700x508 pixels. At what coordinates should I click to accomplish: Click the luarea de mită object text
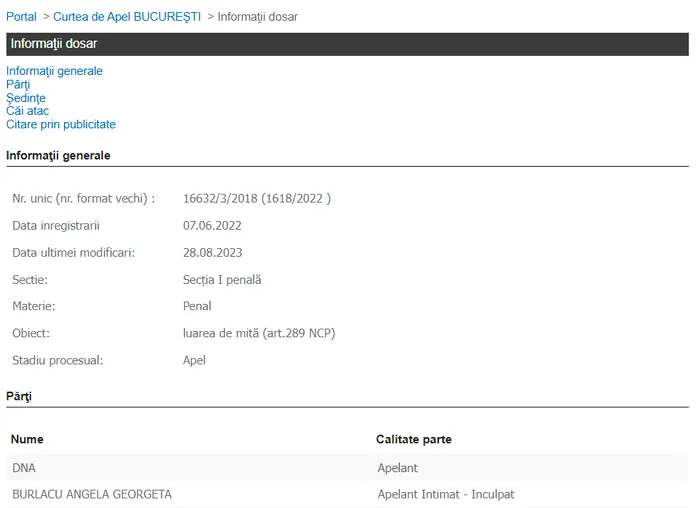pyautogui.click(x=259, y=333)
